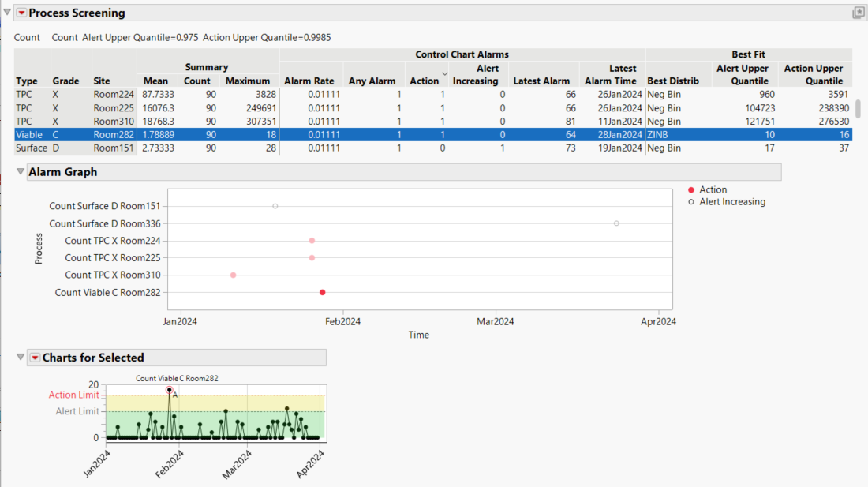Click the 28Jan2024 latest alarm time cell

(619, 134)
